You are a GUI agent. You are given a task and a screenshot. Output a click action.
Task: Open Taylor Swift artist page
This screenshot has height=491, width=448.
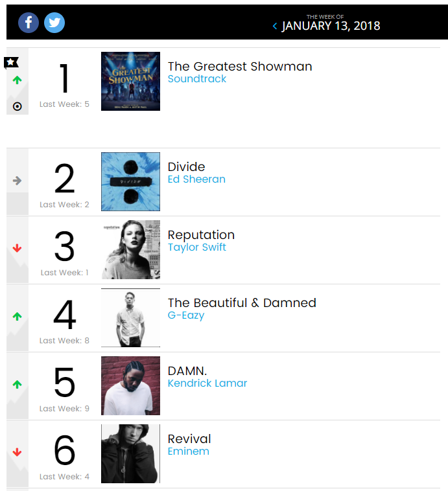click(197, 247)
